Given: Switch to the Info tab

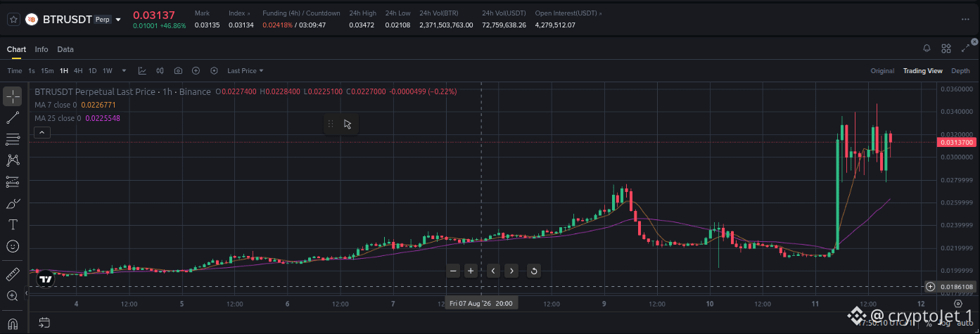Looking at the screenshot, I should pyautogui.click(x=42, y=49).
